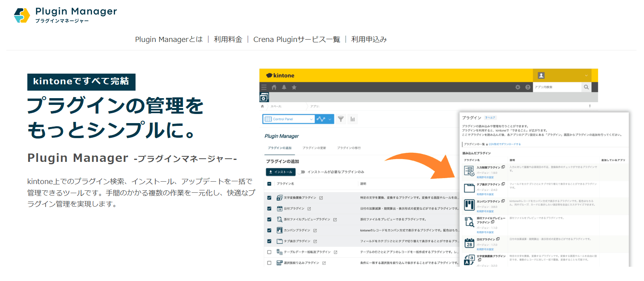The height and width of the screenshot is (281, 644).
Task: Click the インストール button
Action: [281, 172]
